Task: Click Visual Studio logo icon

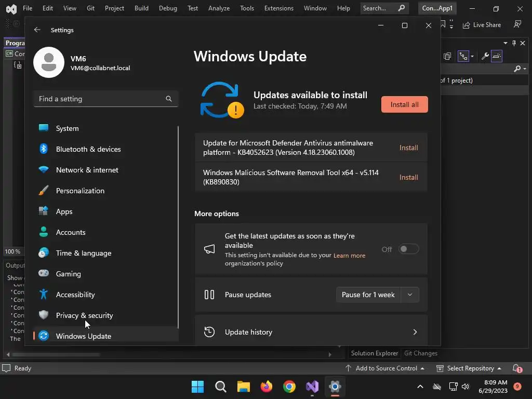Action: click(11, 9)
